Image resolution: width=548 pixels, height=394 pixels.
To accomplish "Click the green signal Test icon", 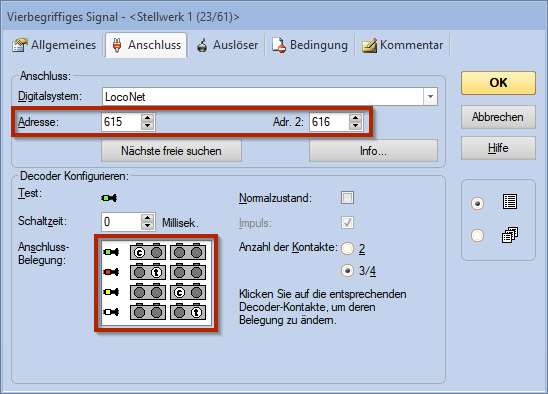I will tap(109, 198).
